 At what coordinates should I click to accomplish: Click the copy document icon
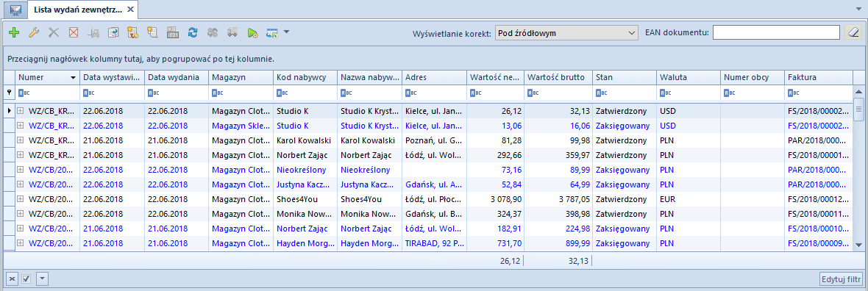113,33
